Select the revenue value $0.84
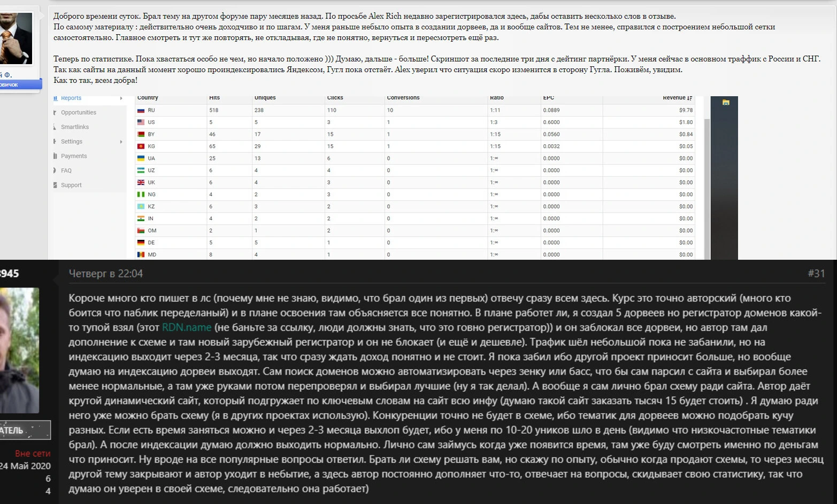 pos(686,134)
